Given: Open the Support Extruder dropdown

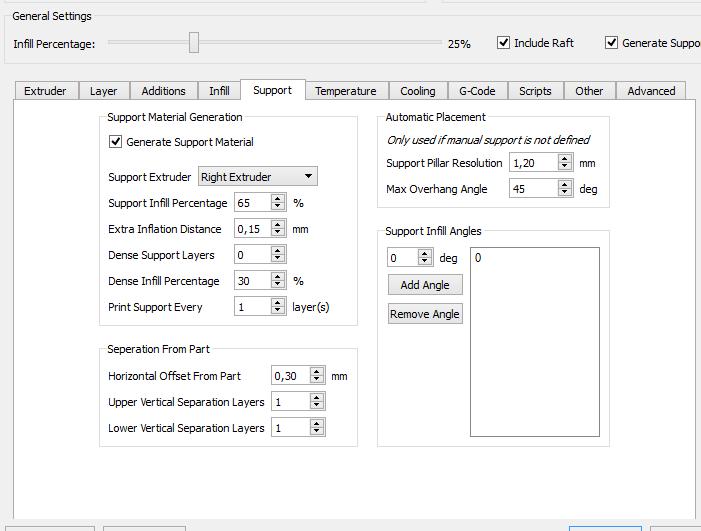Looking at the screenshot, I should (258, 177).
